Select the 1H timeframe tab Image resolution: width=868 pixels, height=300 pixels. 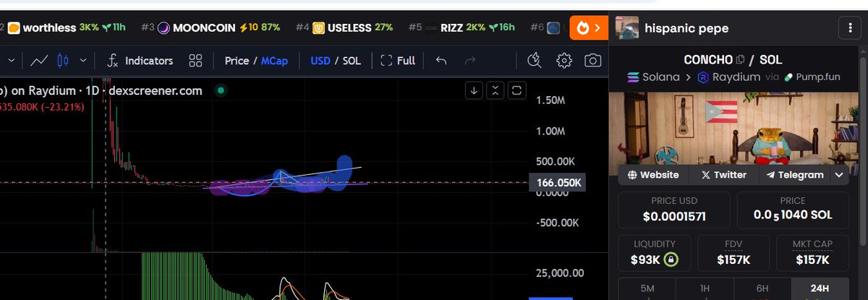coord(705,288)
